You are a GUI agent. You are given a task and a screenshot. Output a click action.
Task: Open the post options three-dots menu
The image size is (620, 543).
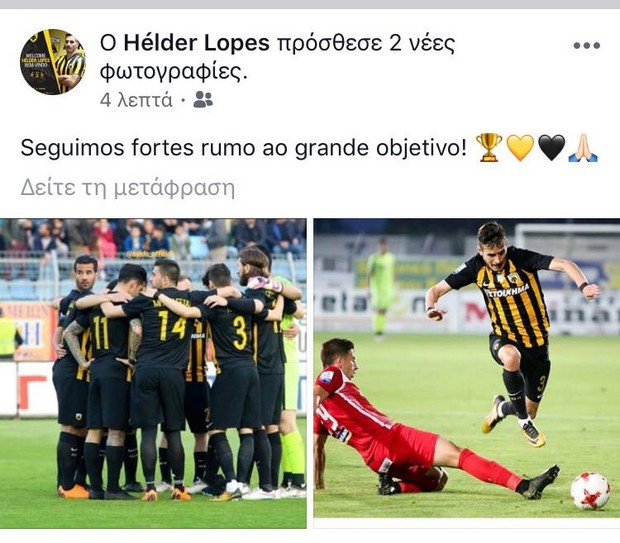[587, 45]
